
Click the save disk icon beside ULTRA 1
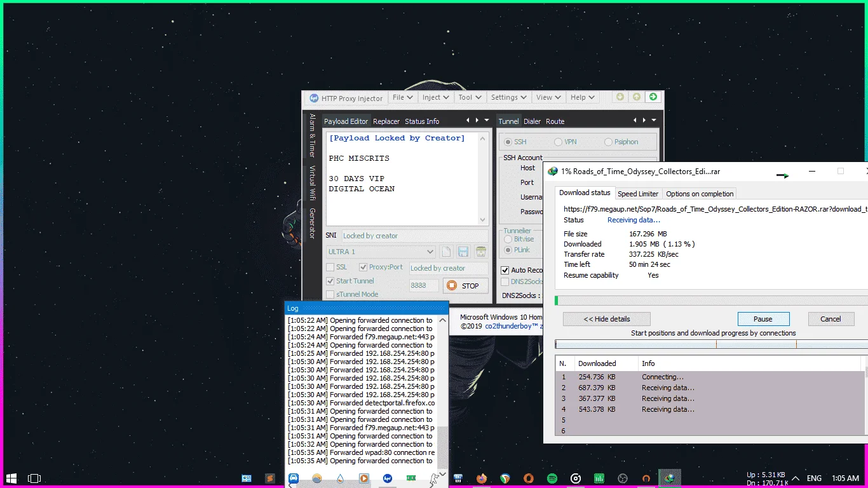click(x=463, y=252)
